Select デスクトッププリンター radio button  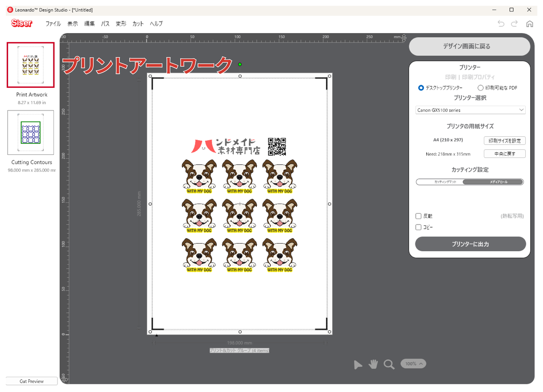[421, 88]
